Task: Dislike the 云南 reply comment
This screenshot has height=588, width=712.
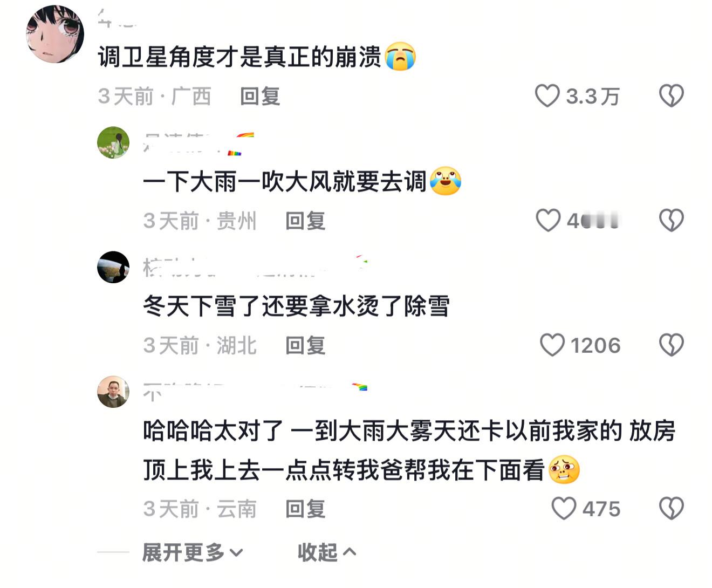Action: point(671,509)
